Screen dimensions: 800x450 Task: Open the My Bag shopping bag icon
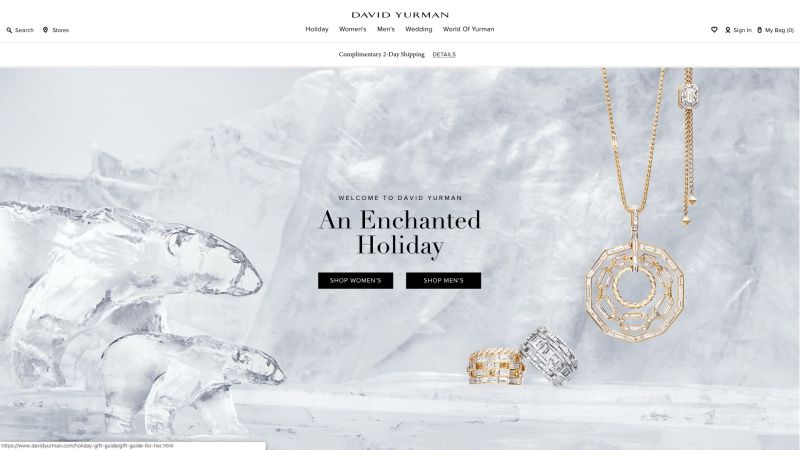coord(759,30)
